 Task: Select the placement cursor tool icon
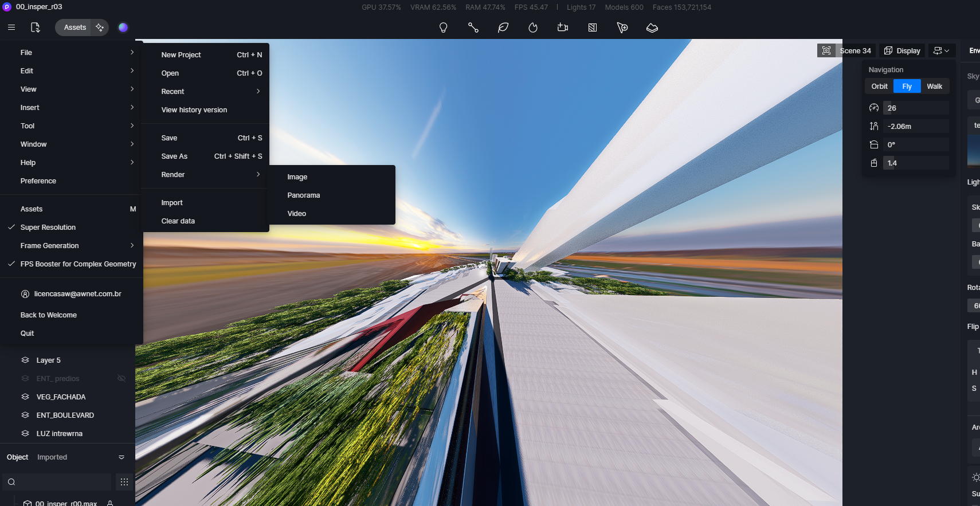click(622, 28)
